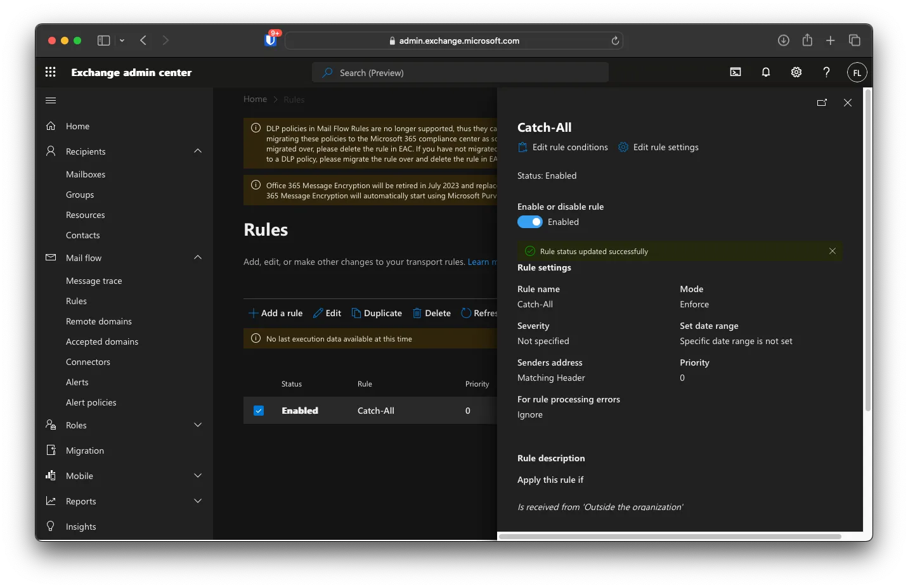Expand the Mobile section chevron
The width and height of the screenshot is (908, 588).
[198, 475]
